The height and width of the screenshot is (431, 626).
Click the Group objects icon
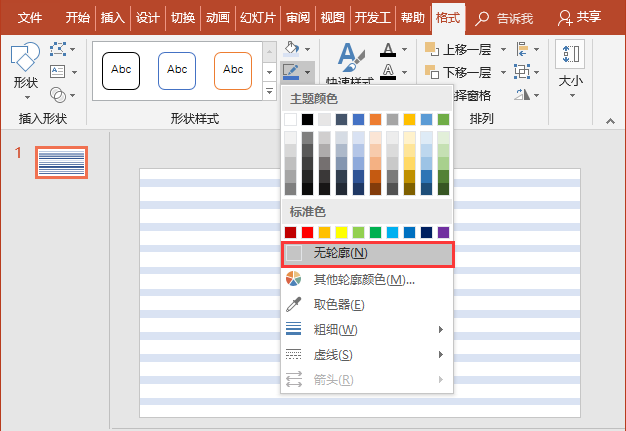pyautogui.click(x=522, y=72)
